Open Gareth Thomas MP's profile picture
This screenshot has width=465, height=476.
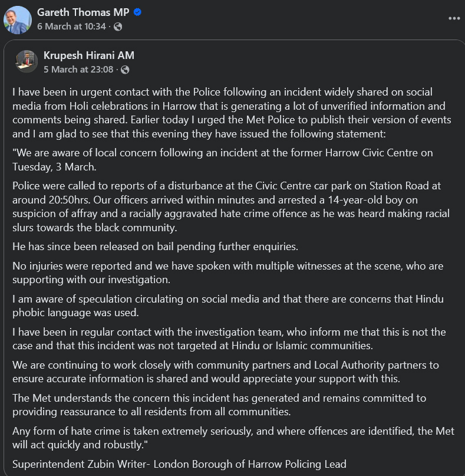click(18, 19)
